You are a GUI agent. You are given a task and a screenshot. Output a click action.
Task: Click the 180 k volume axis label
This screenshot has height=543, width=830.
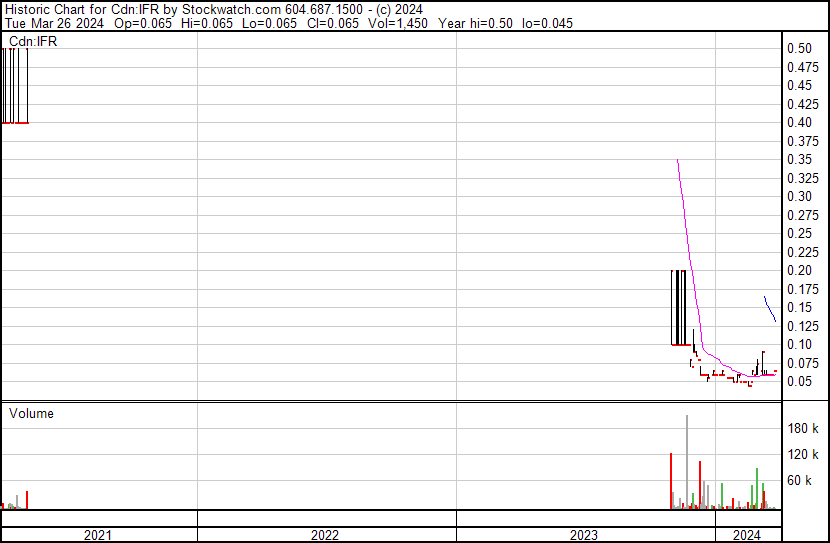tap(802, 428)
